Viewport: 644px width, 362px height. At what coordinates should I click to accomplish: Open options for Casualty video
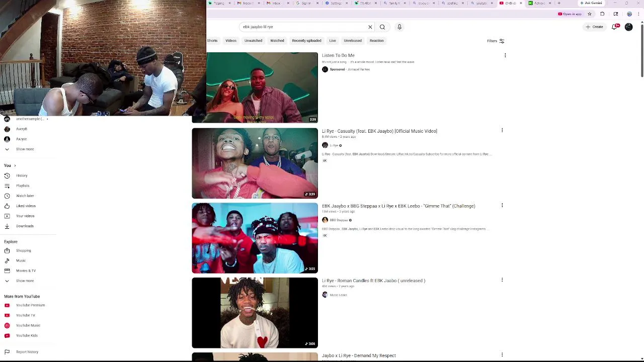[502, 130]
